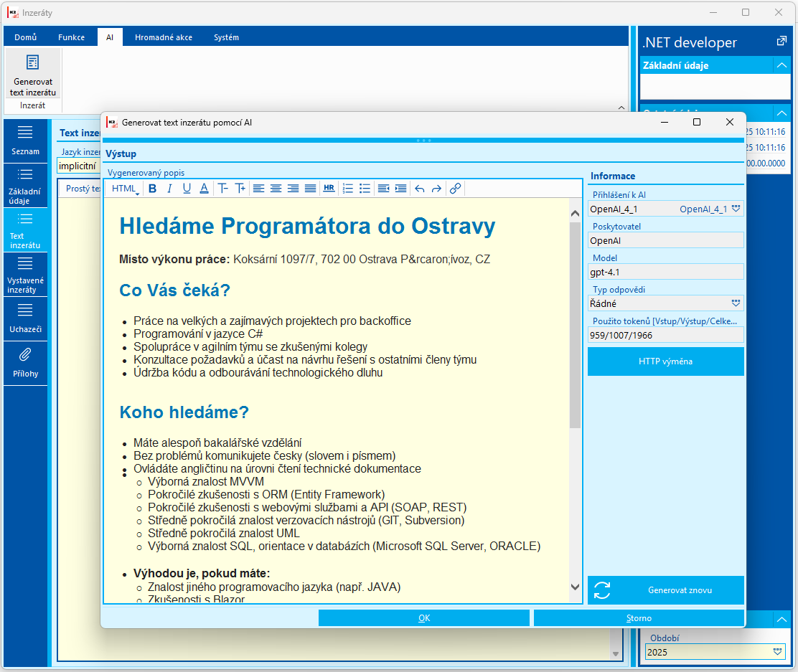This screenshot has width=798, height=672.
Task: Click the scroll-down arrow of the generated text
Action: (575, 587)
